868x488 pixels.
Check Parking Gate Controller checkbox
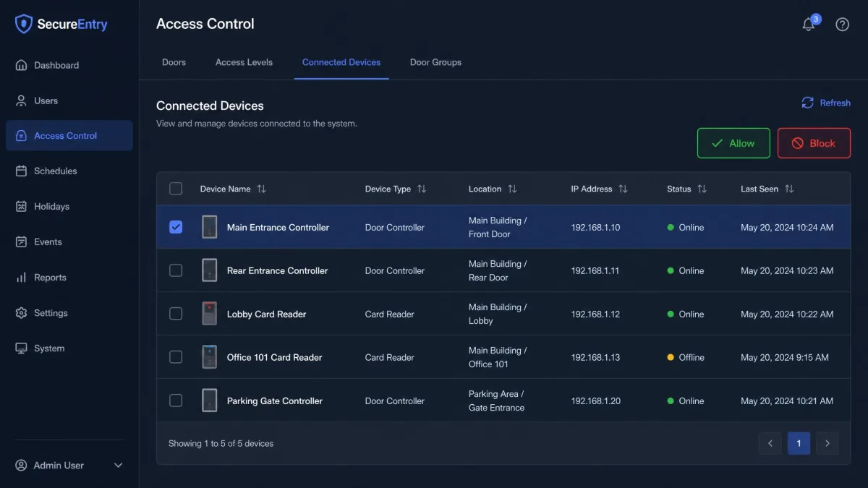176,401
